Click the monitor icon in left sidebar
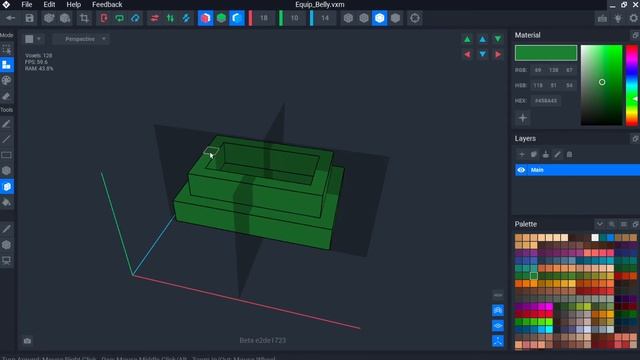This screenshot has width=640, height=360. 7,260
